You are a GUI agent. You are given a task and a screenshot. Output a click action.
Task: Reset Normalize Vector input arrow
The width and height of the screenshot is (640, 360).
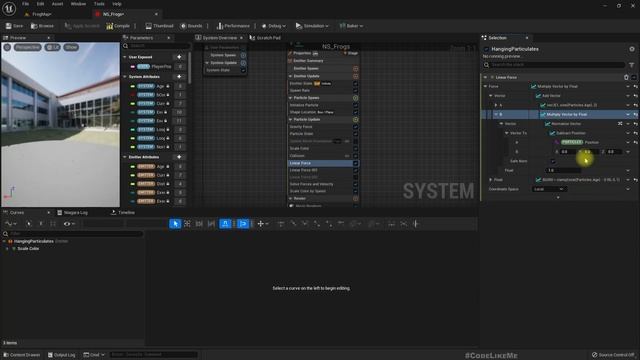click(x=636, y=124)
